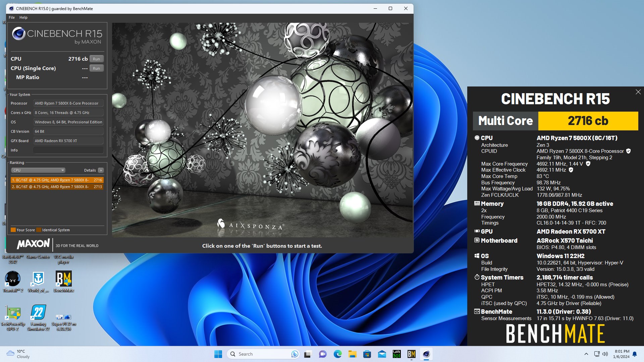Open Microsoft Store from taskbar

[367, 354]
